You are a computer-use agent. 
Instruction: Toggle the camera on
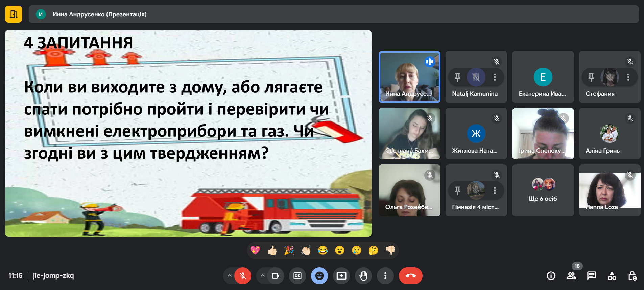tap(276, 276)
